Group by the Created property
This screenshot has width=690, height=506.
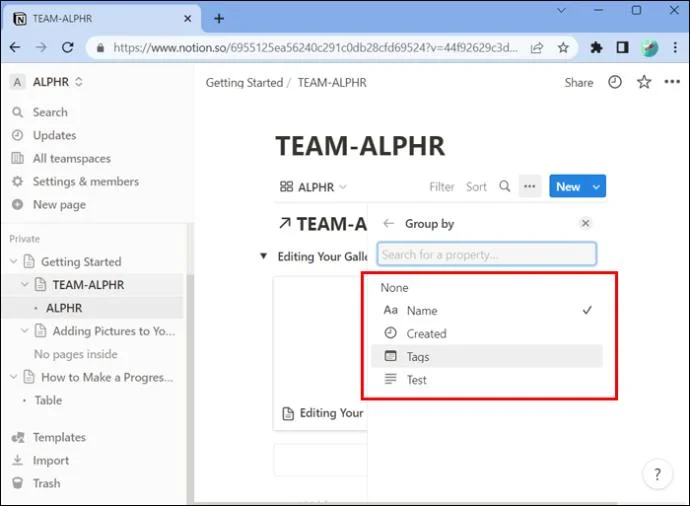[487, 334]
